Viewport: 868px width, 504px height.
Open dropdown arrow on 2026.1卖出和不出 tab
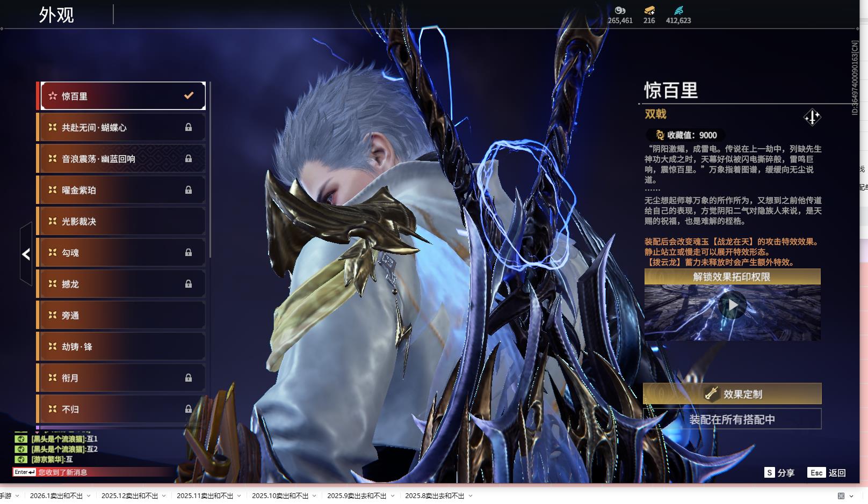point(89,496)
